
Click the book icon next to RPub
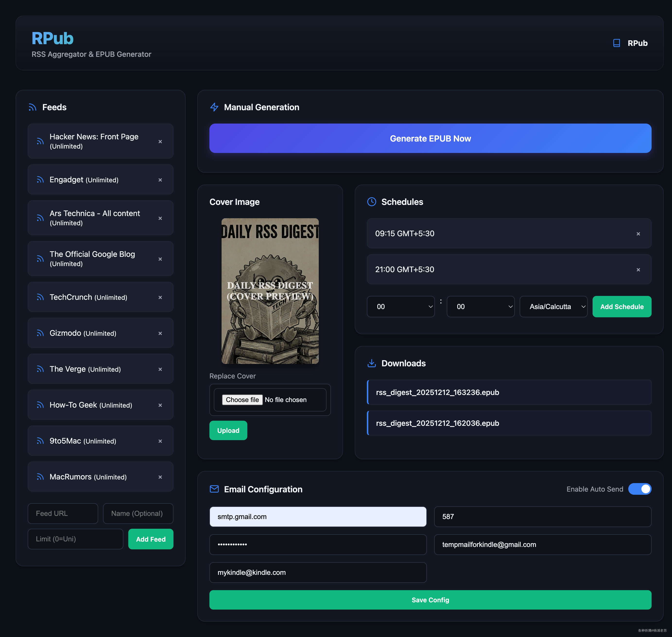pyautogui.click(x=616, y=43)
